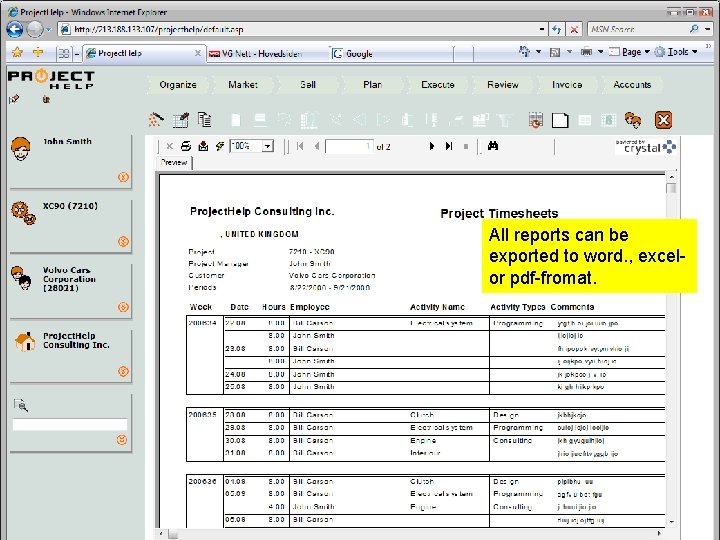Viewport: 720px width, 540px height.
Task: Open the Accounts menu
Action: (632, 85)
